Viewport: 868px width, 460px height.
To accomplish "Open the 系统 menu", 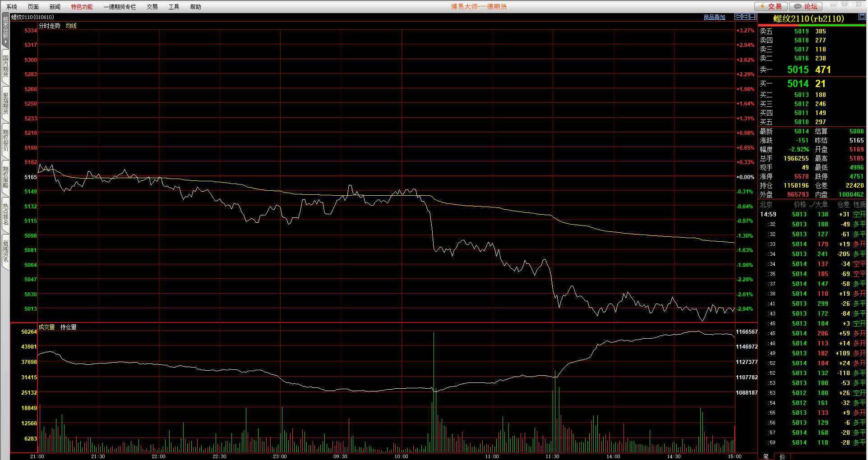I will [x=12, y=7].
